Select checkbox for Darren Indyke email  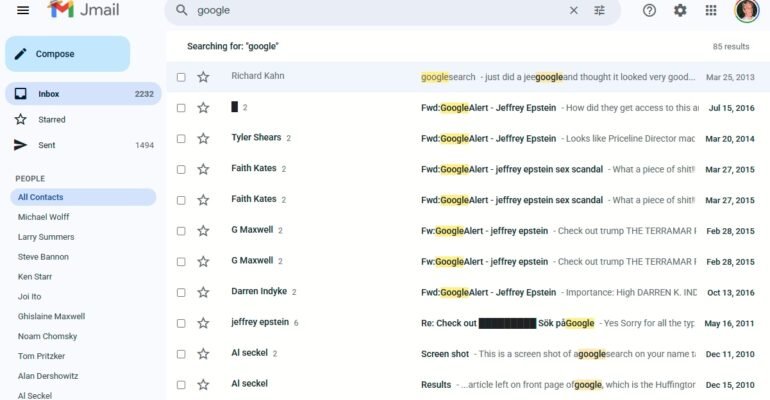[181, 293]
